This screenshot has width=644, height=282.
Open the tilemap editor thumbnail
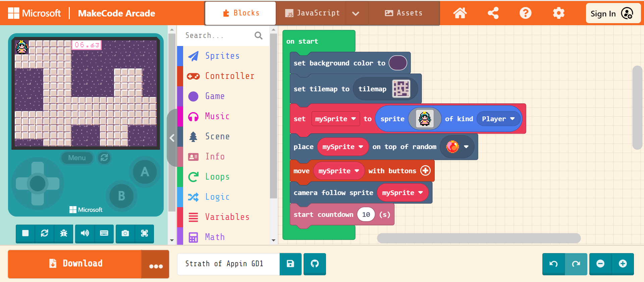pos(401,89)
